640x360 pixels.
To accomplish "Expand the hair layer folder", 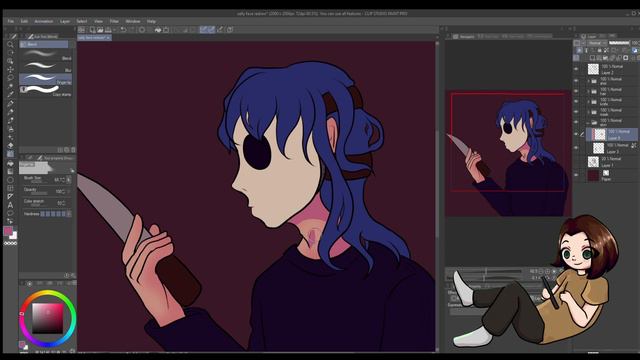I will 588,91.
